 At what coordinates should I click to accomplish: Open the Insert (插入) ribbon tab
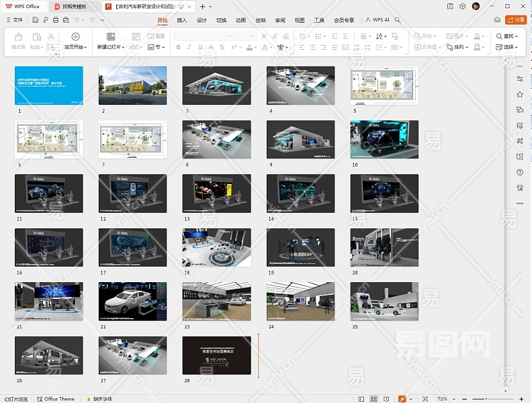click(x=182, y=20)
